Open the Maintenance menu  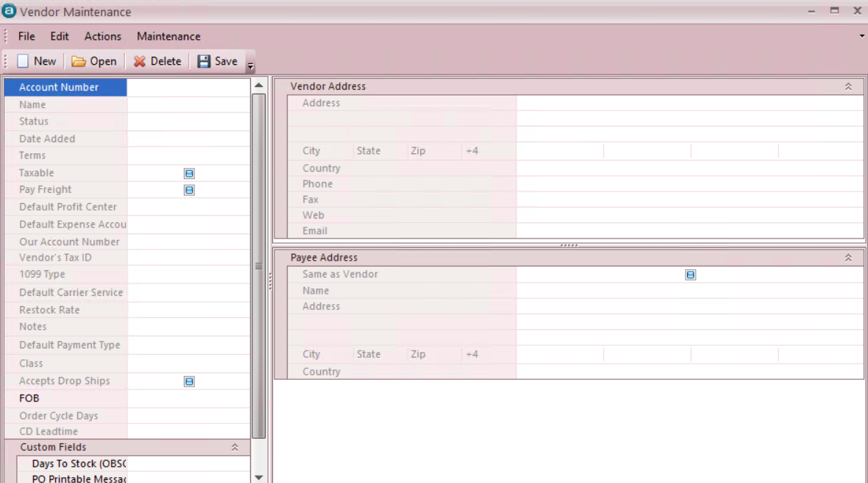coord(168,36)
